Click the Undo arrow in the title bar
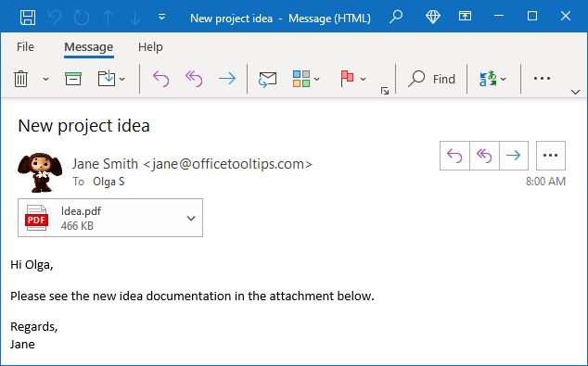 click(55, 18)
